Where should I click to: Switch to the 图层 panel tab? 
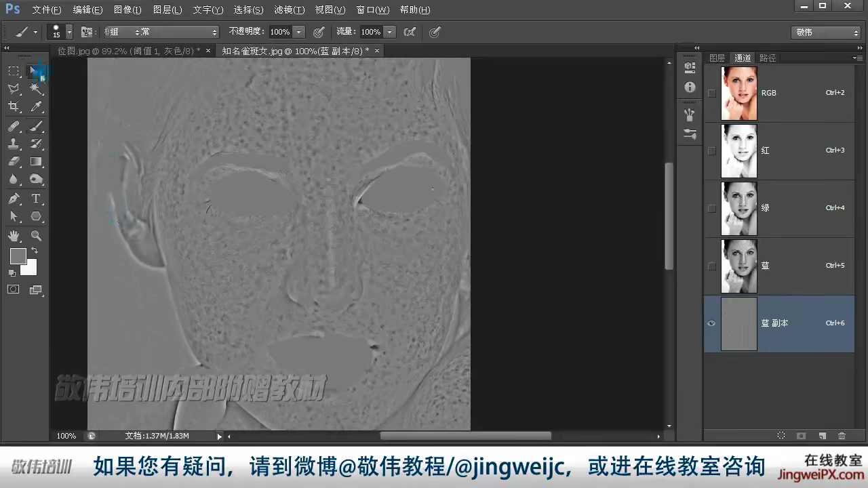click(717, 58)
